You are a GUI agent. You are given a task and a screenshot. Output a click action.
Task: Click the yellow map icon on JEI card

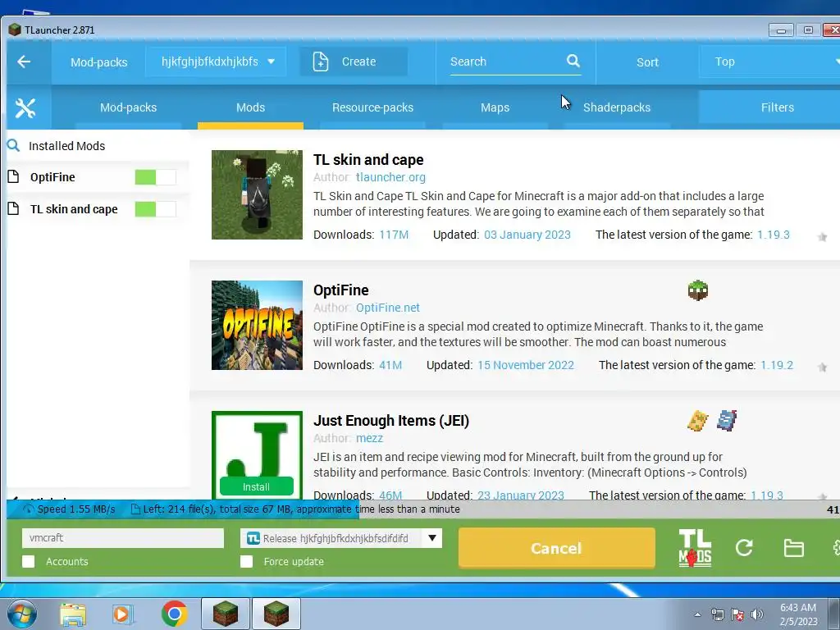pyautogui.click(x=697, y=421)
